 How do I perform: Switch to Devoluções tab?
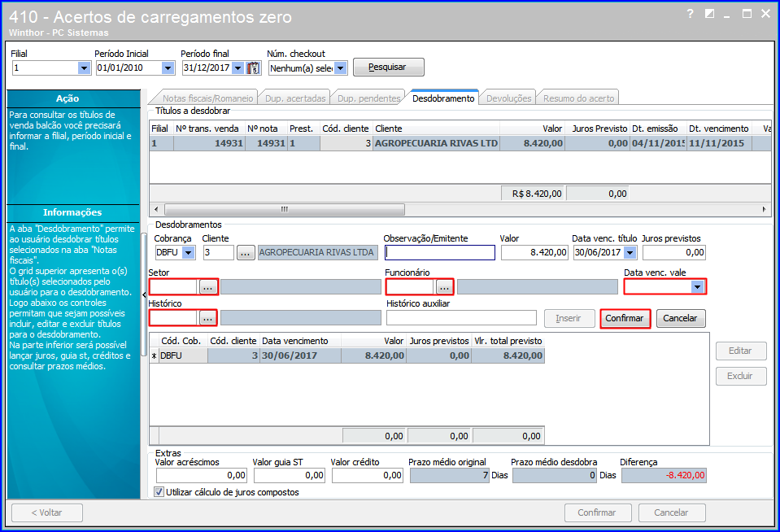tap(509, 98)
